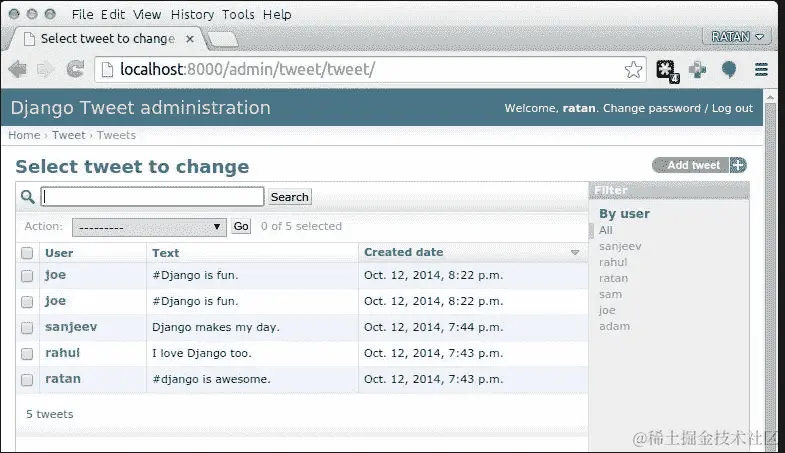Click text '#django is awesome.'
785x453 pixels.
[211, 379]
